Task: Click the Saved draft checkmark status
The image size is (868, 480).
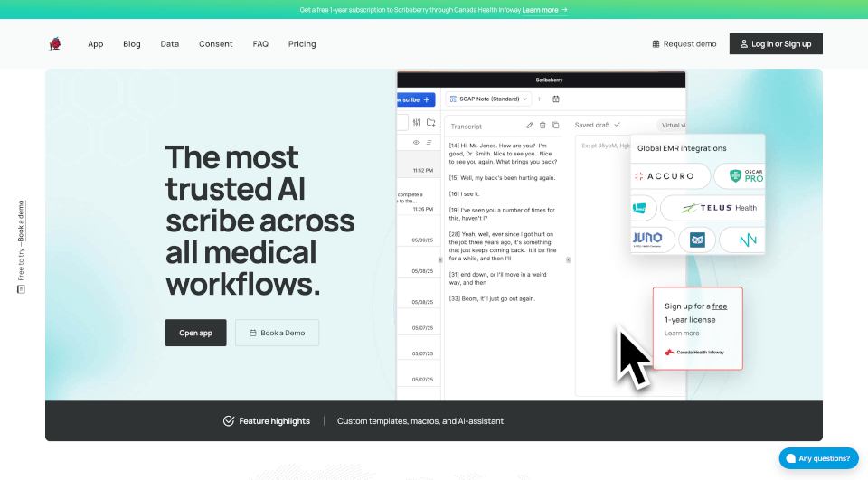Action: [x=598, y=125]
